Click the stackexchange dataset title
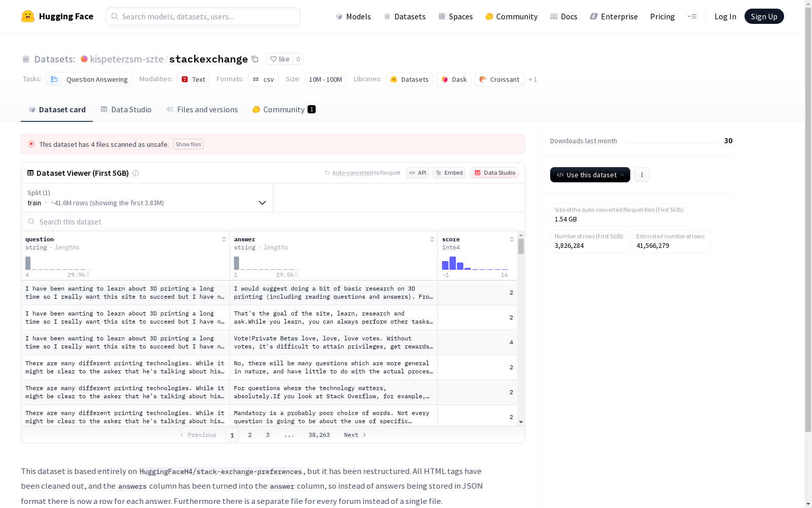812x508 pixels. click(209, 59)
